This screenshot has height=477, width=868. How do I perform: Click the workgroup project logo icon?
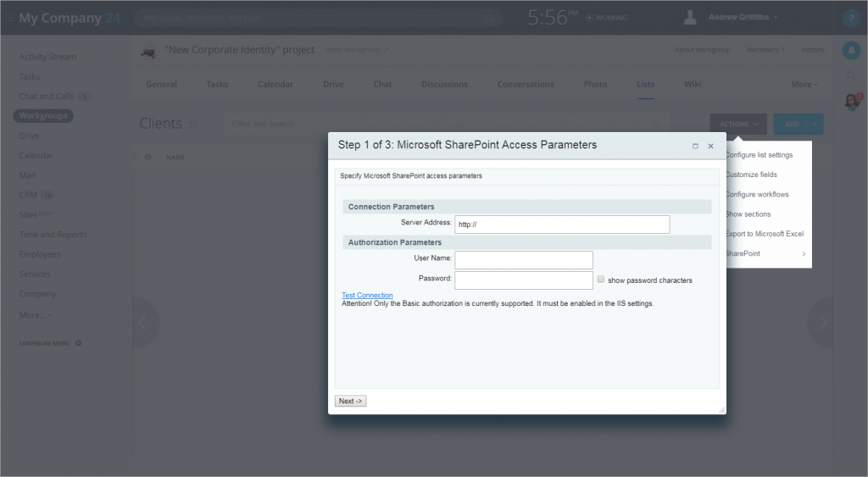click(x=147, y=50)
